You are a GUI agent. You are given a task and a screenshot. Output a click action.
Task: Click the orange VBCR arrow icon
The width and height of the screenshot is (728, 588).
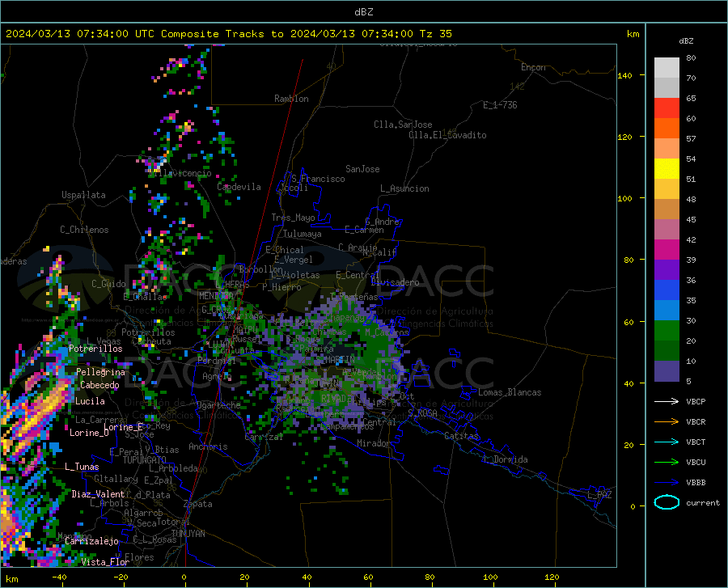pos(667,421)
